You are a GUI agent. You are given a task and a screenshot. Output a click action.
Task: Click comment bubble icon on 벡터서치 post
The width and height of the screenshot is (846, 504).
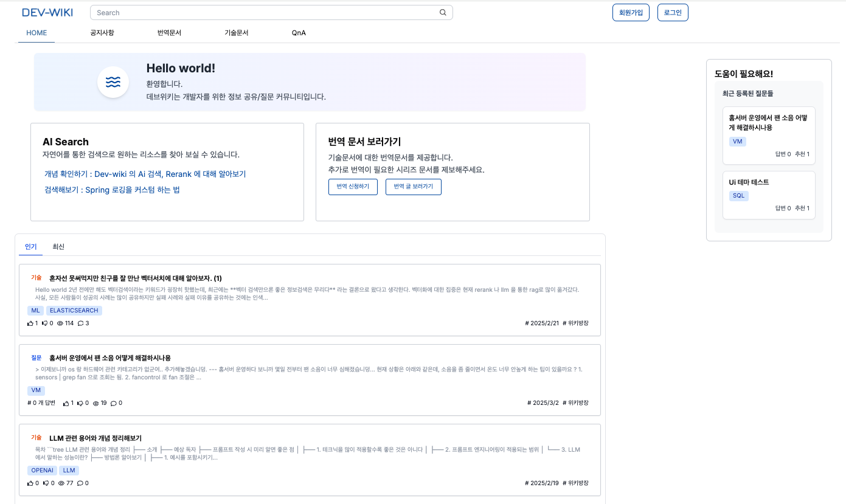point(81,323)
